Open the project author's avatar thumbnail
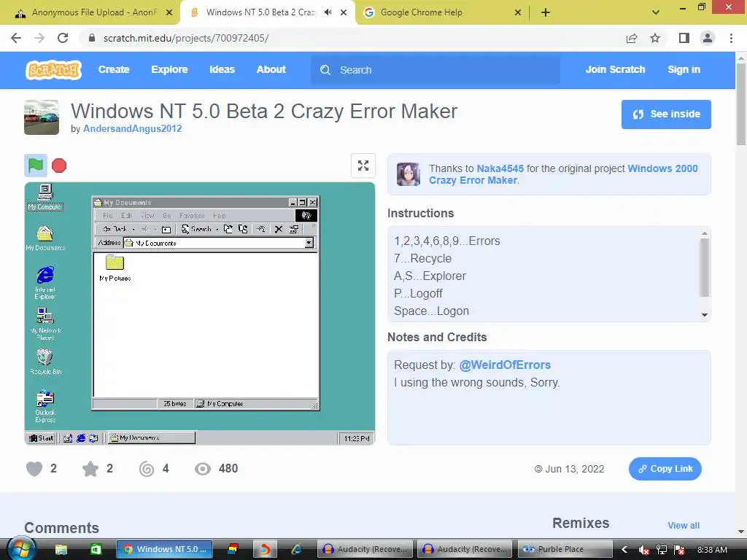This screenshot has height=560, width=747. pos(42,117)
